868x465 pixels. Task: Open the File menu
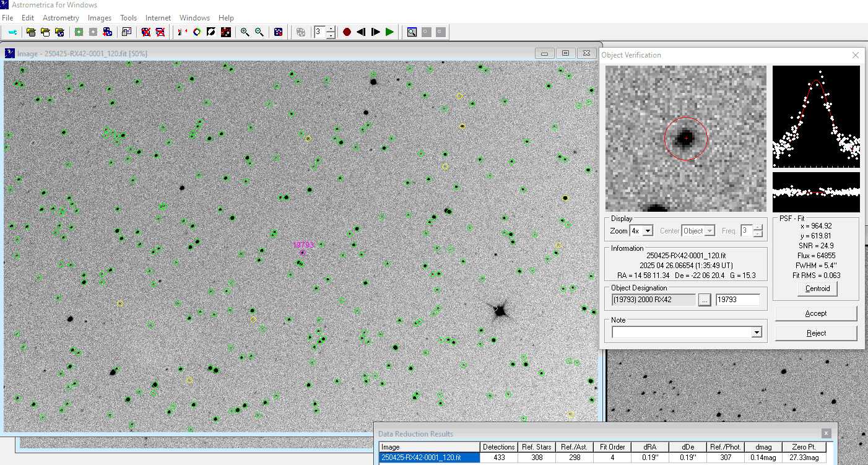(7, 18)
